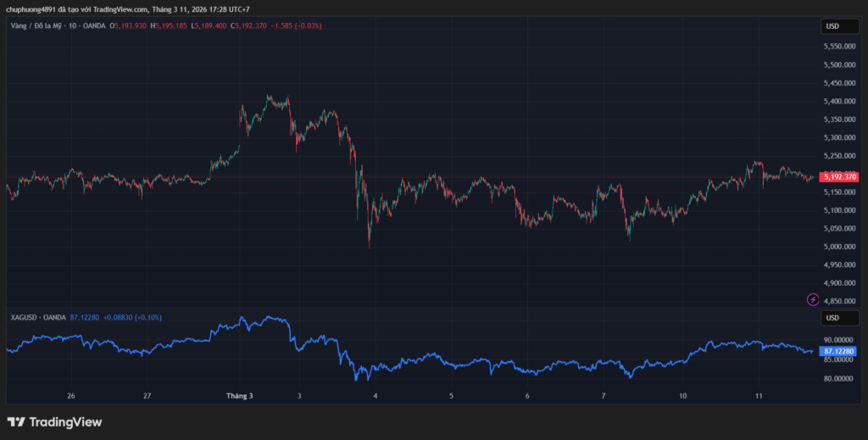Click the blue 87.12280 silver price label

point(839,351)
